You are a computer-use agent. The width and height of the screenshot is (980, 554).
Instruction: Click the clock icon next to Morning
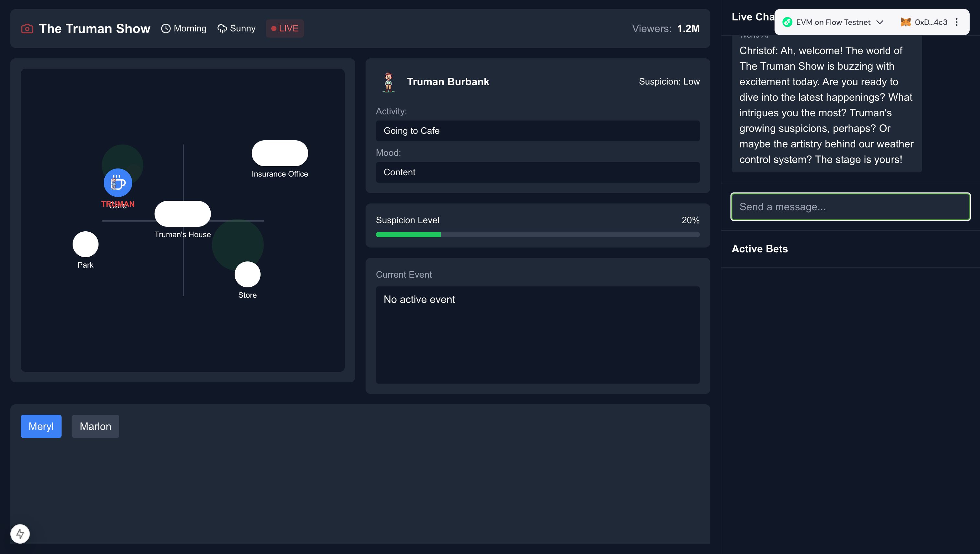coord(166,29)
